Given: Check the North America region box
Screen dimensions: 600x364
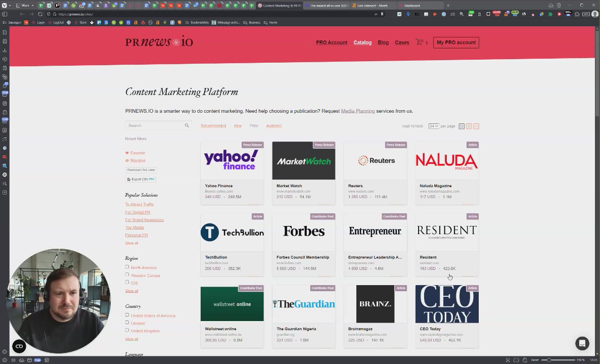Looking at the screenshot, I should (127, 267).
